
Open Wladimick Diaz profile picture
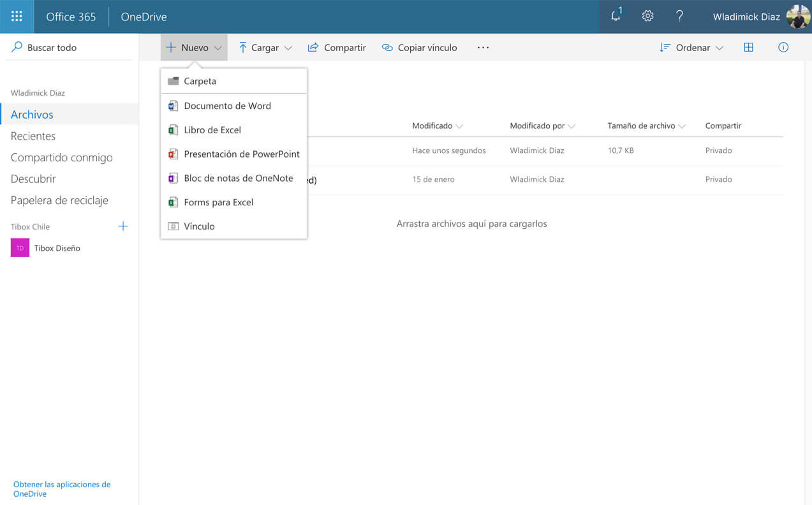pos(798,17)
